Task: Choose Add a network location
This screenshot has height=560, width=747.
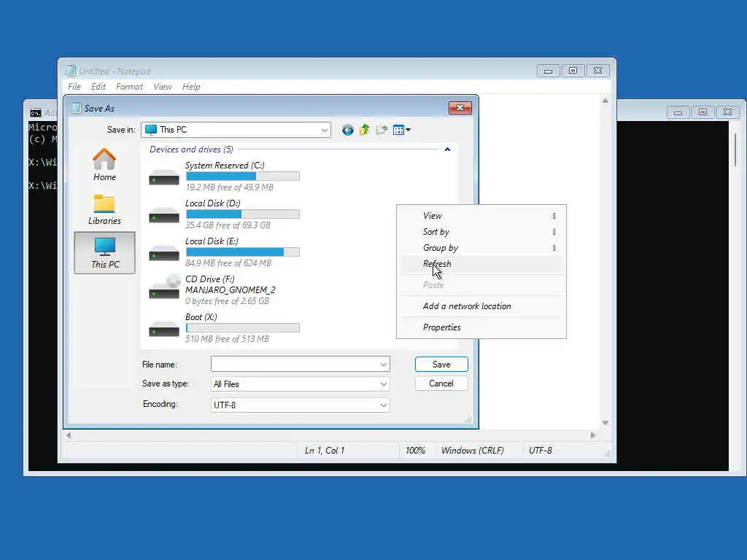Action: [481, 306]
